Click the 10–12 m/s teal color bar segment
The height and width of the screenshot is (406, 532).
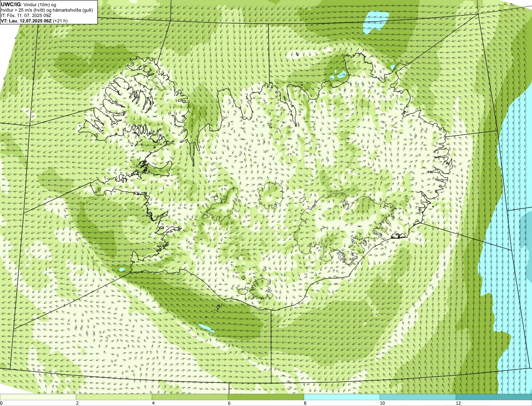418,397
